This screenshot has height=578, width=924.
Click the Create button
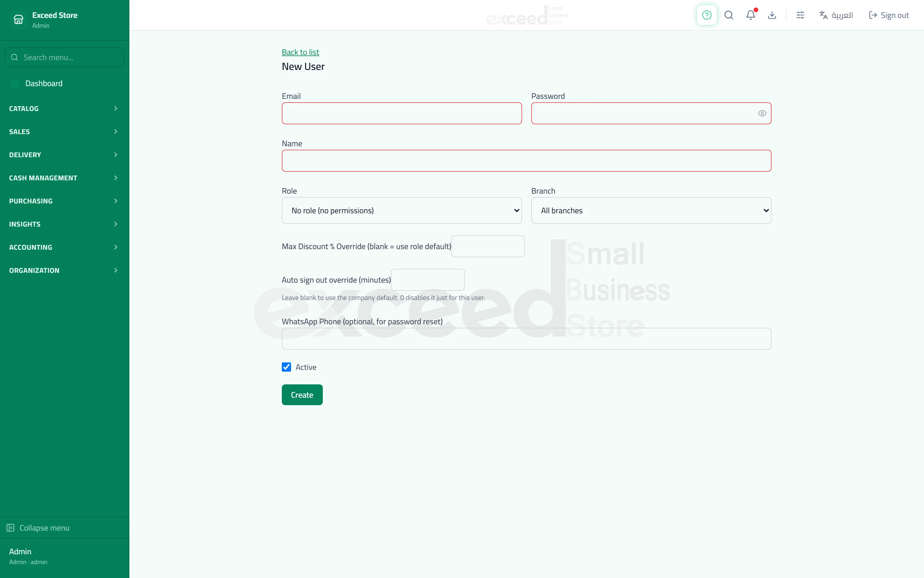click(x=302, y=394)
